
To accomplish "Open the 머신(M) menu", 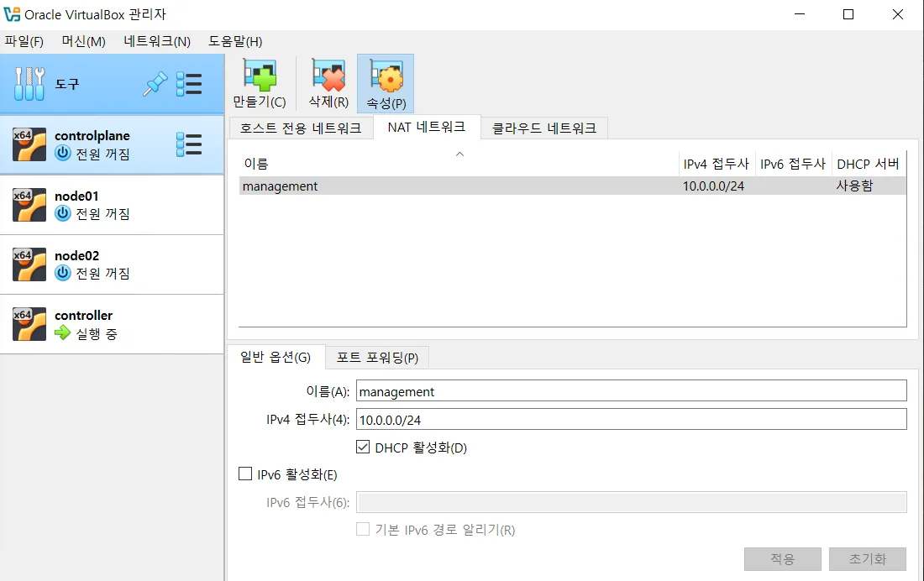I will [84, 41].
